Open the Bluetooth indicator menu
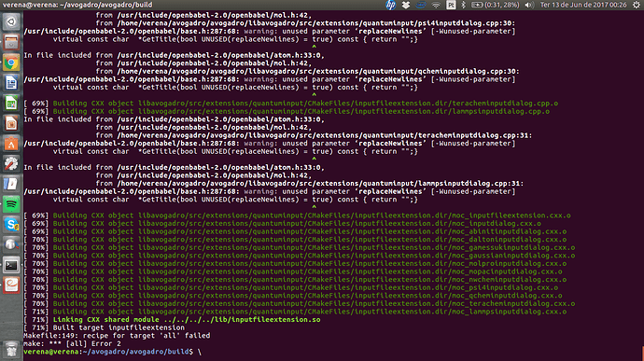The image size is (644, 361). pos(463,5)
